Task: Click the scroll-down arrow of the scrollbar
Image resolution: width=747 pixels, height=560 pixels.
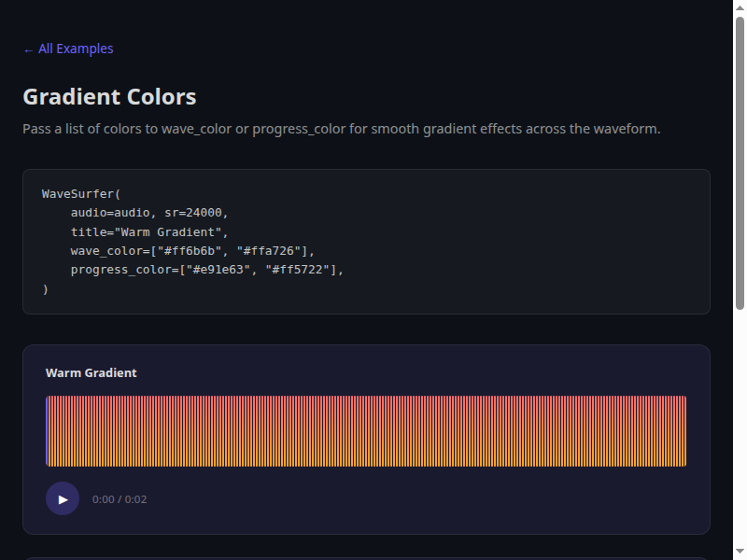Action: coord(740,552)
